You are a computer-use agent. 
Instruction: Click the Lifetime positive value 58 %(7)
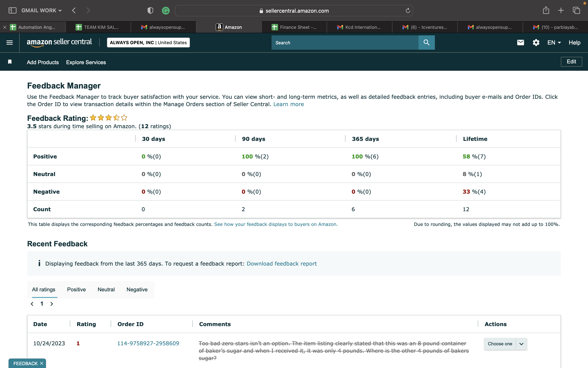[474, 156]
